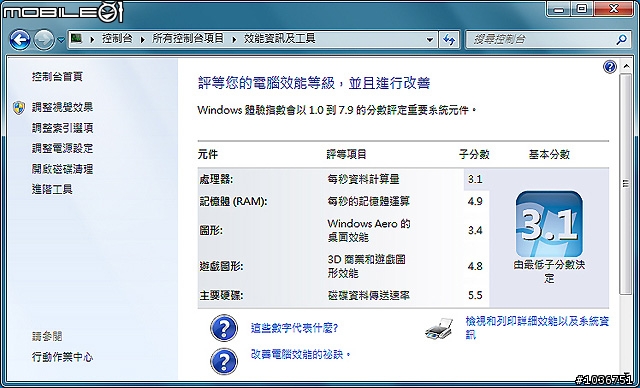Screen dimensions: 640x388
Task: Open recent pages dropdown beside Forward button
Action: click(x=61, y=40)
